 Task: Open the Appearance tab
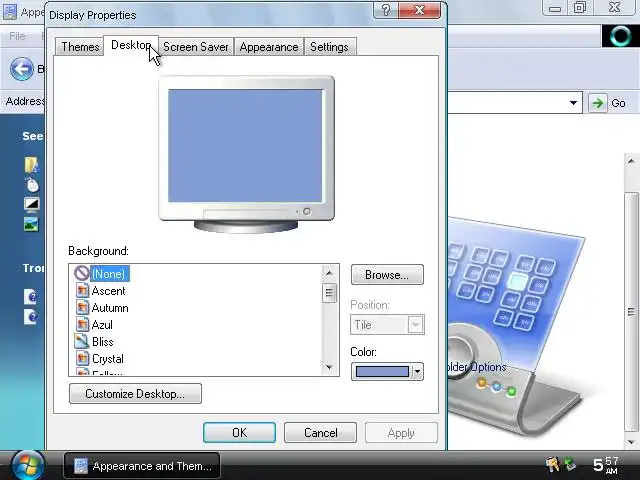click(269, 47)
